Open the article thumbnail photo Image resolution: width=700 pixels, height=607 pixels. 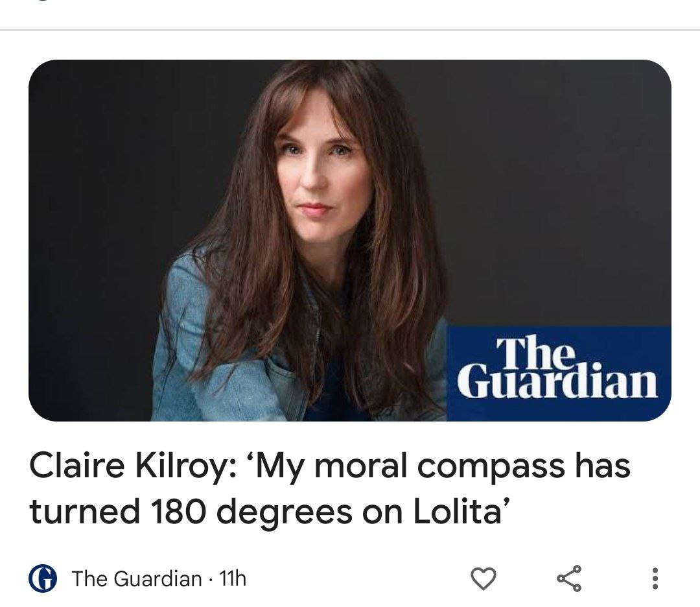[x=349, y=241]
